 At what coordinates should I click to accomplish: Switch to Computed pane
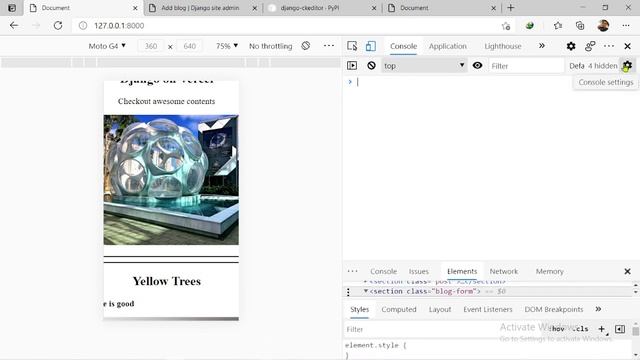pyautogui.click(x=399, y=309)
